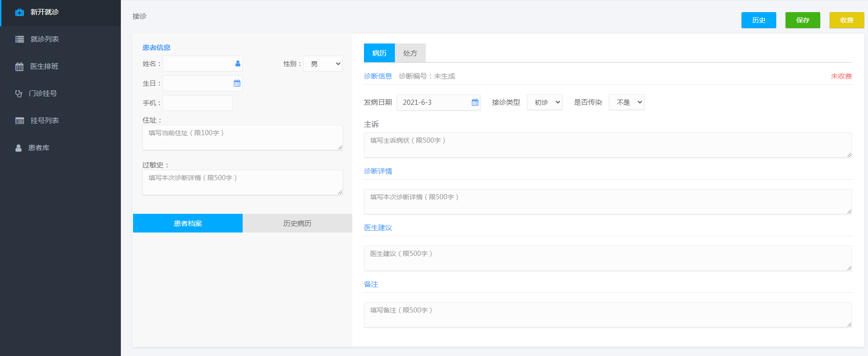Screen dimensions: 868x356
Task: Click the 发病日期 date field
Action: click(x=438, y=102)
